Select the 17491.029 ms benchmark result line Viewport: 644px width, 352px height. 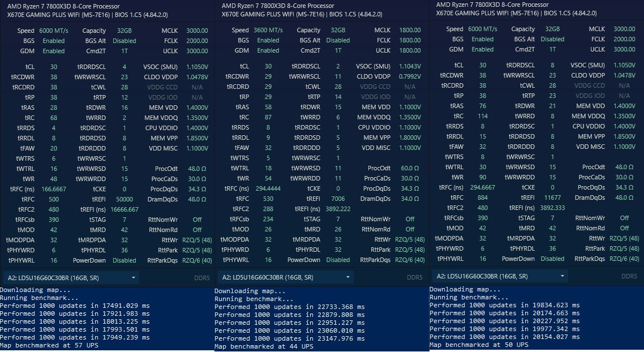pyautogui.click(x=75, y=306)
